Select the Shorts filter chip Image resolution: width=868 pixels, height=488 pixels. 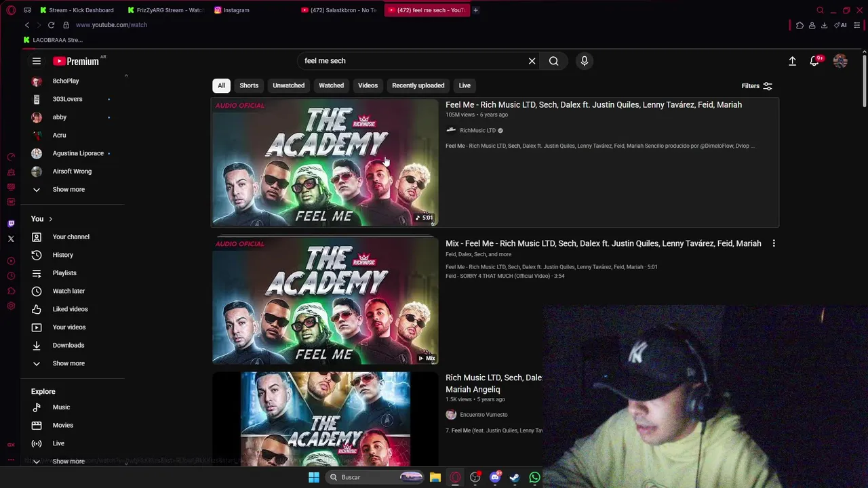point(249,85)
